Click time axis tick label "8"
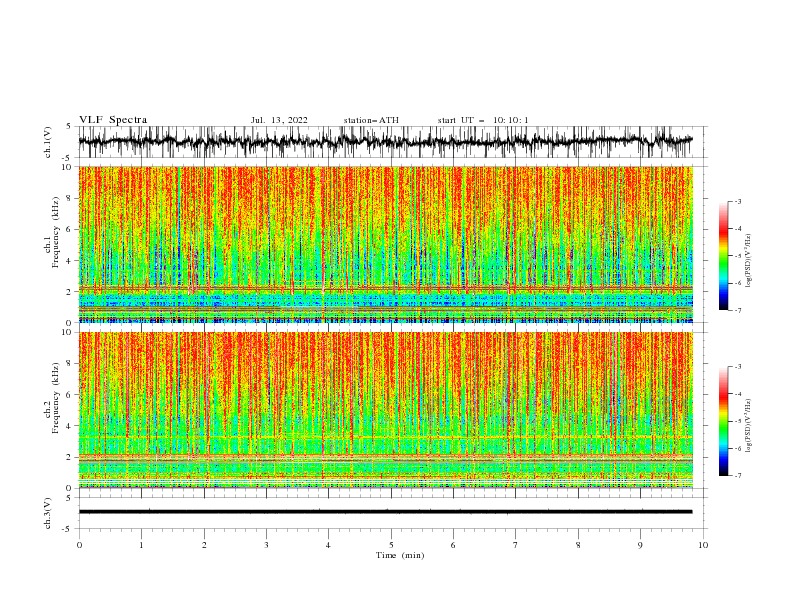The image size is (792, 612). pos(578,545)
